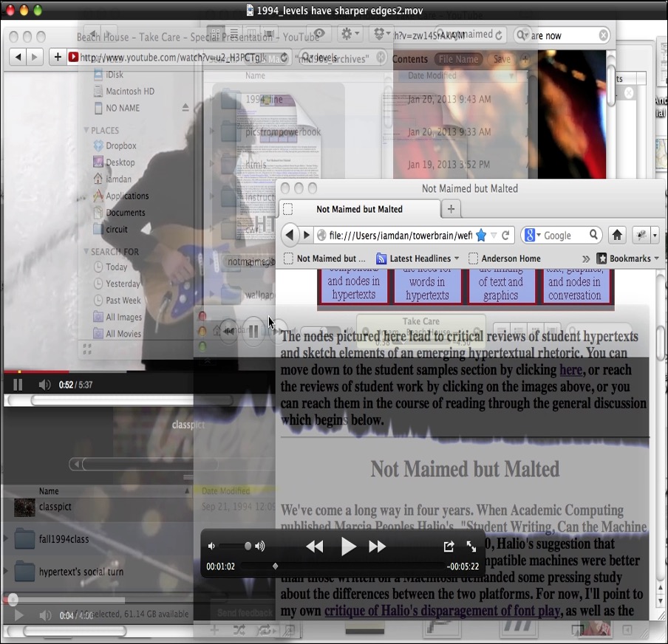
Task: Show All Movies smart search
Action: [117, 334]
